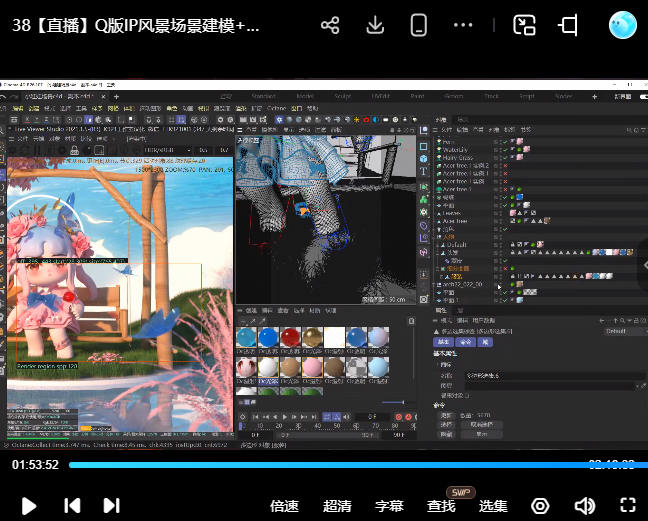648x521 pixels.
Task: Toggle subtitles with the 字幕 button
Action: coord(389,506)
